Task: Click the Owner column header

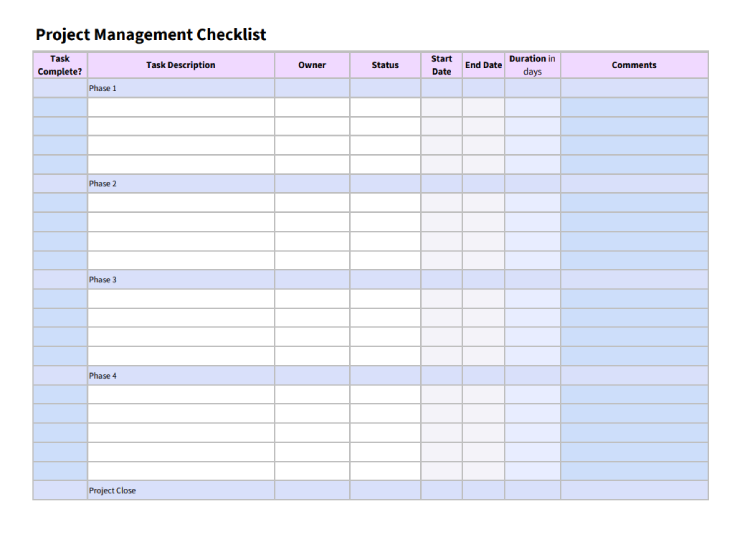Action: tap(312, 65)
